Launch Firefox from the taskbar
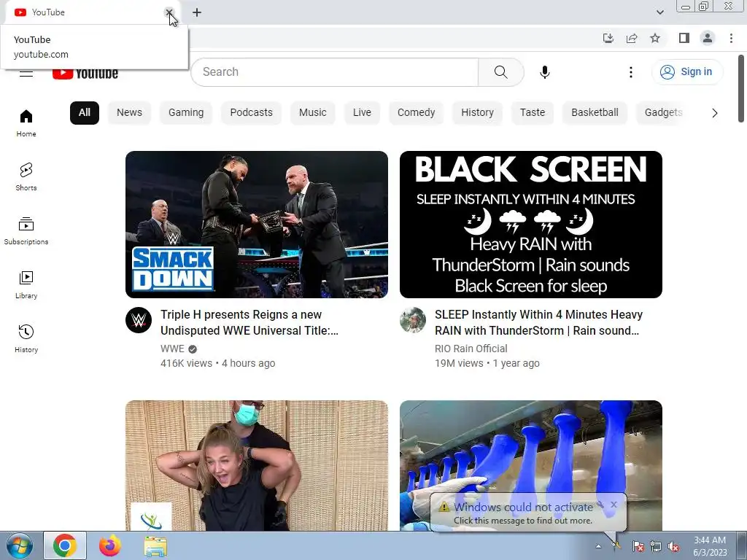The height and width of the screenshot is (560, 747). pyautogui.click(x=110, y=545)
